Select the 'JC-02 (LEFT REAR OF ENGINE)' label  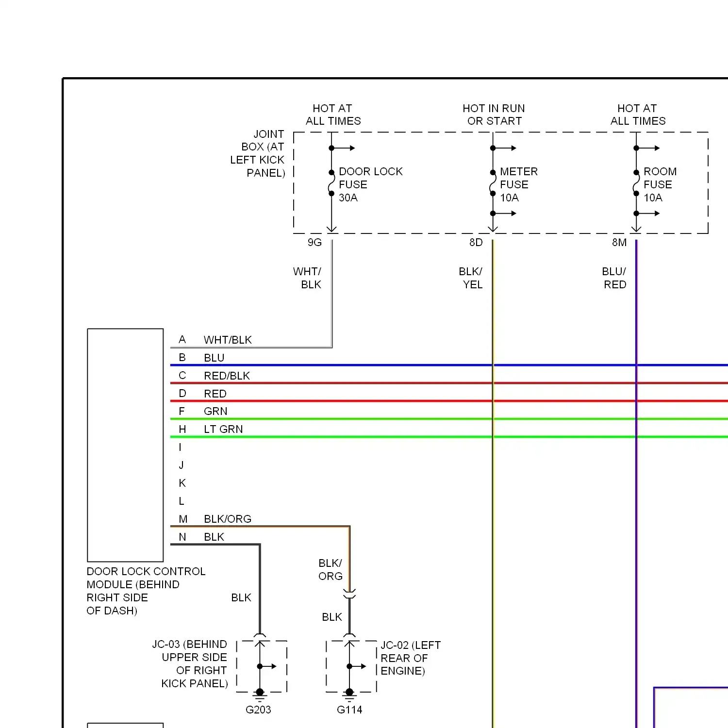pyautogui.click(x=411, y=658)
